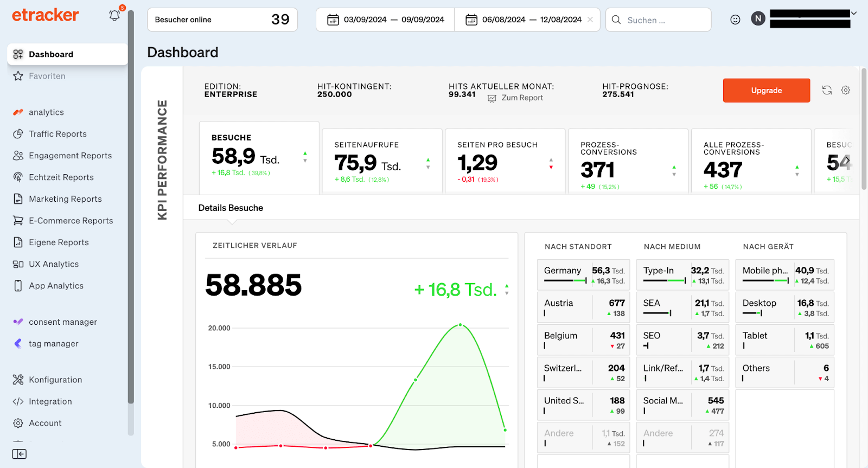Image resolution: width=868 pixels, height=468 pixels.
Task: Click the user avatar N icon
Action: [758, 19]
